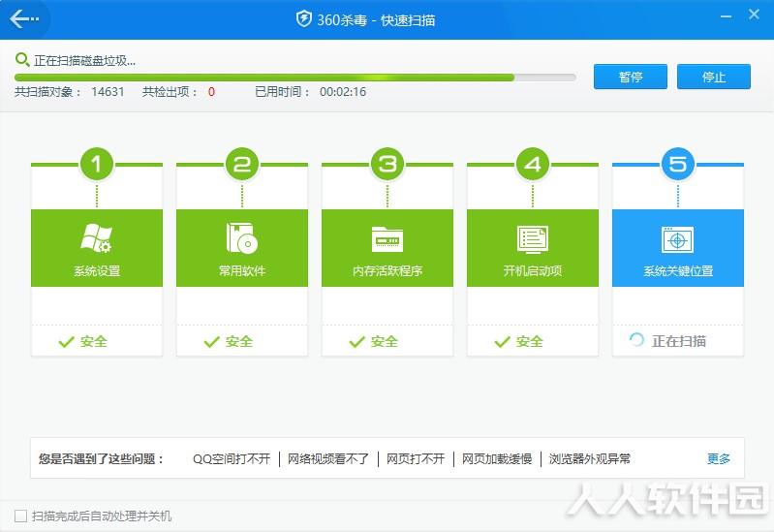Click the checkmark under 常用软件
The height and width of the screenshot is (532, 774).
tap(211, 341)
